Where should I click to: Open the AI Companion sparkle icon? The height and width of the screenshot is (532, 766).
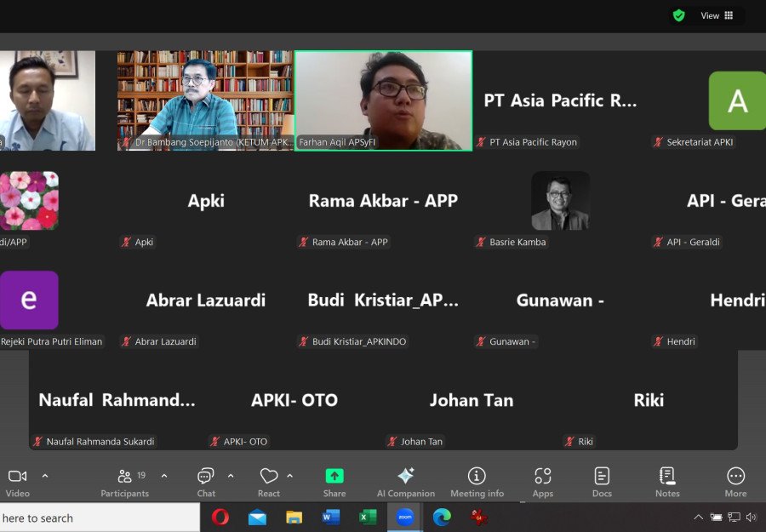click(x=405, y=475)
